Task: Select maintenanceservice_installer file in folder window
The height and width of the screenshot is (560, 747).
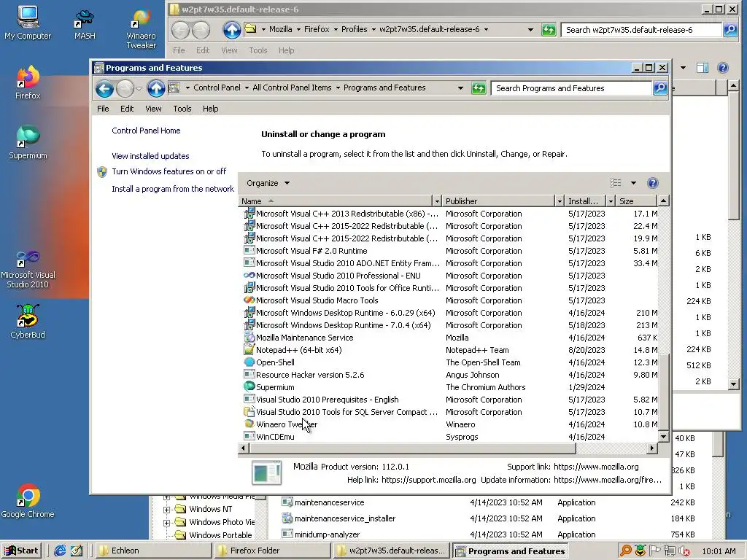Action: click(x=345, y=518)
